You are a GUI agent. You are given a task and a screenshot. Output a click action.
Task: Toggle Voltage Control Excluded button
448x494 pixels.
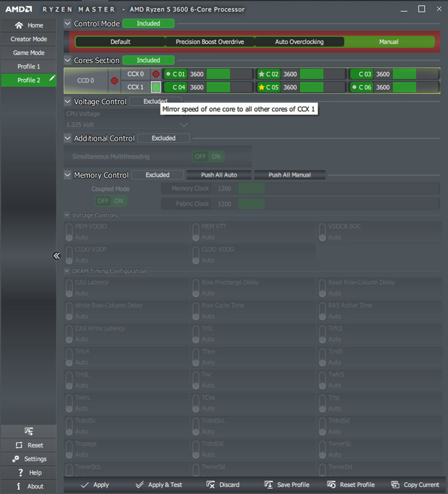point(155,102)
